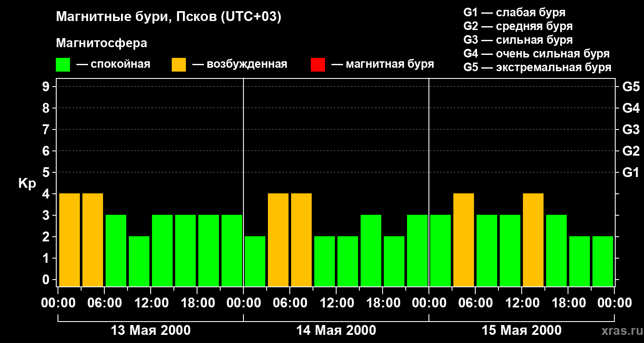Viewport: 644px width, 343px height.
Task: Click the '15 Мая 2000' date label
Action: pos(522,331)
